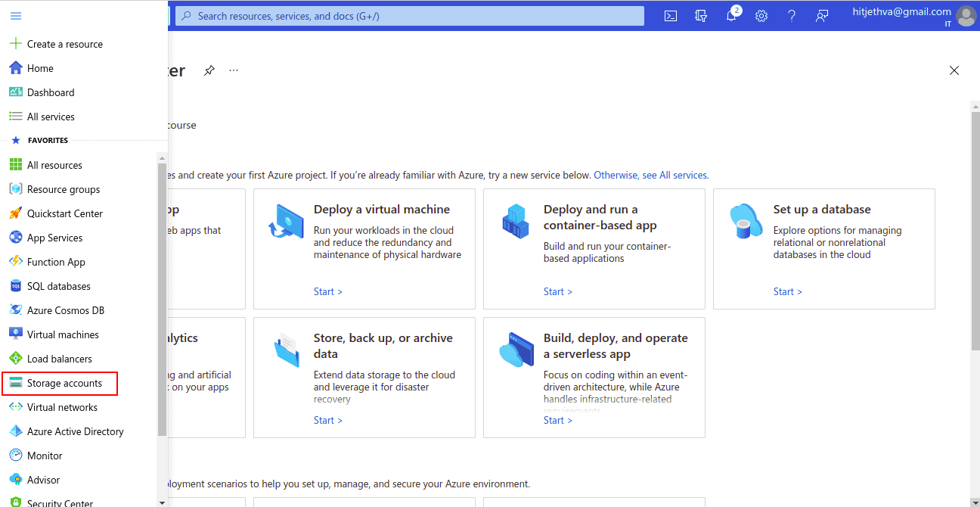Click the App Services globe icon
This screenshot has height=507, width=980.
[x=15, y=238]
